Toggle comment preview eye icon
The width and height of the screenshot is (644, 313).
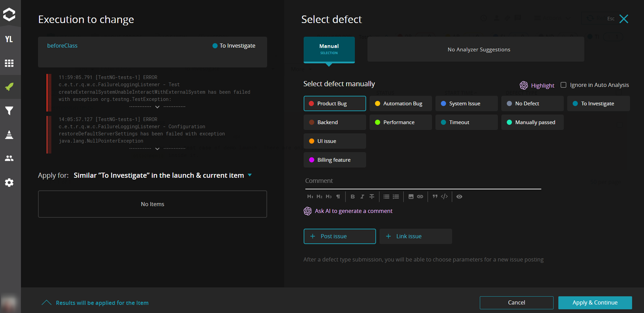pyautogui.click(x=459, y=196)
